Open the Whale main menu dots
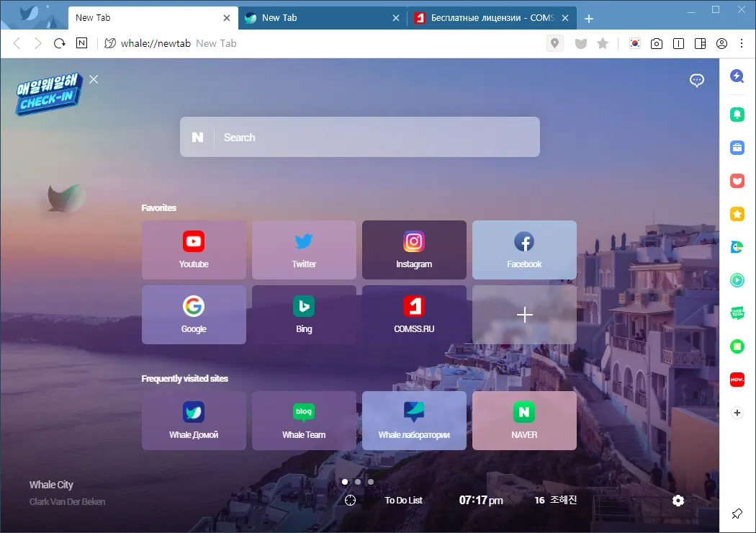The width and height of the screenshot is (756, 533). pyautogui.click(x=742, y=43)
